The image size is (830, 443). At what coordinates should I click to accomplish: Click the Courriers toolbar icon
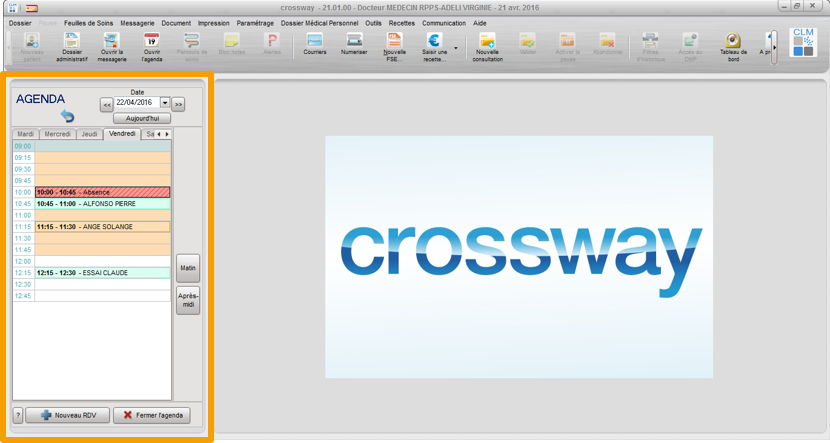click(x=314, y=44)
